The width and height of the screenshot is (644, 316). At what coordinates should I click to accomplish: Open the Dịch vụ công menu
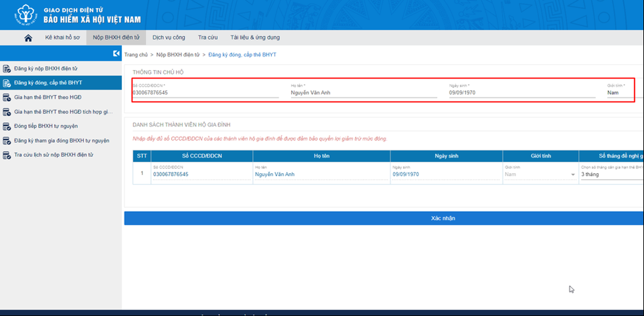169,37
